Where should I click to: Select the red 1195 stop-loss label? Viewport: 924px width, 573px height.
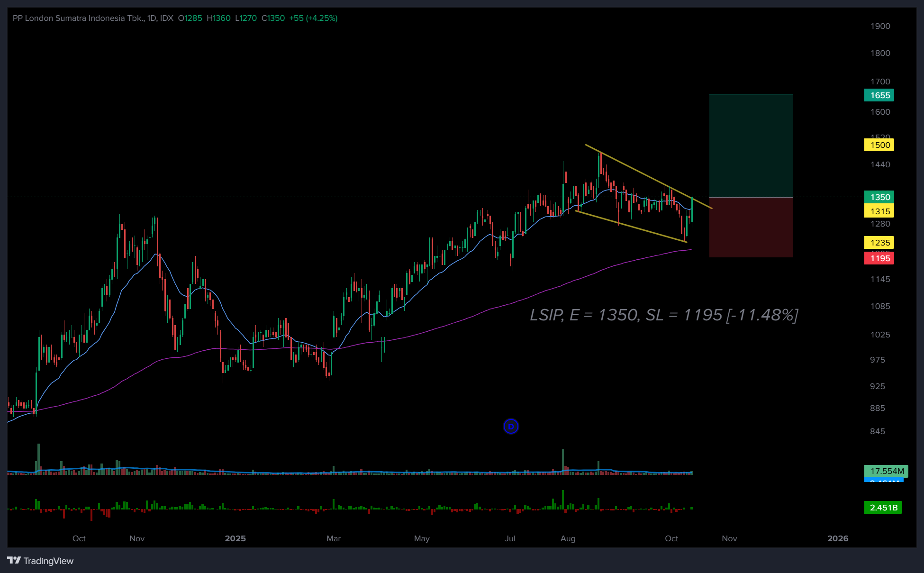coord(879,258)
